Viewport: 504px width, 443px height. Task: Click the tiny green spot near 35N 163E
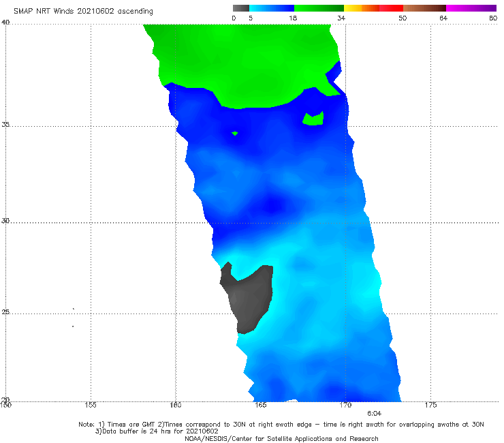235,133
